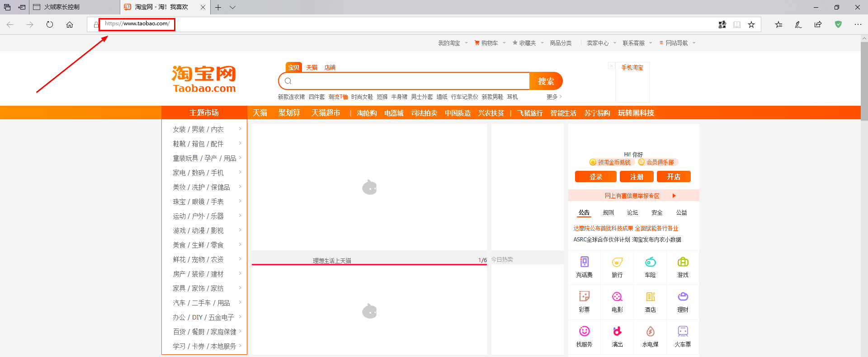Go to the browser home page icon
This screenshot has height=357, width=868.
click(70, 24)
